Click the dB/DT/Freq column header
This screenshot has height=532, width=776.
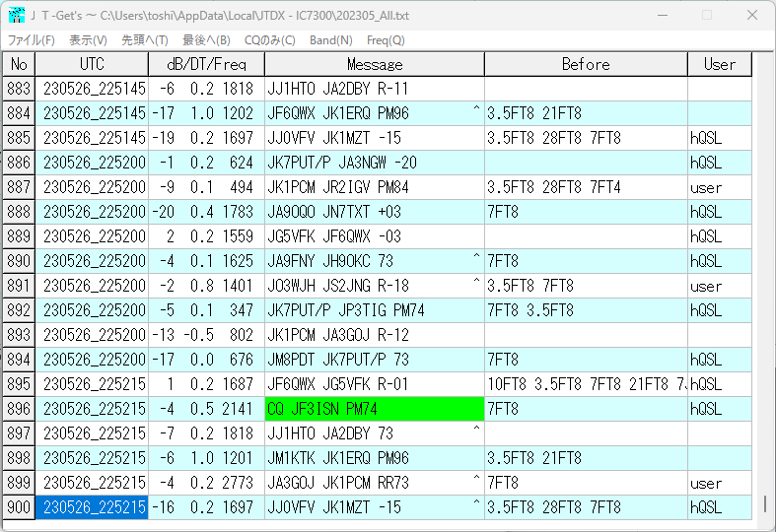[x=206, y=64]
